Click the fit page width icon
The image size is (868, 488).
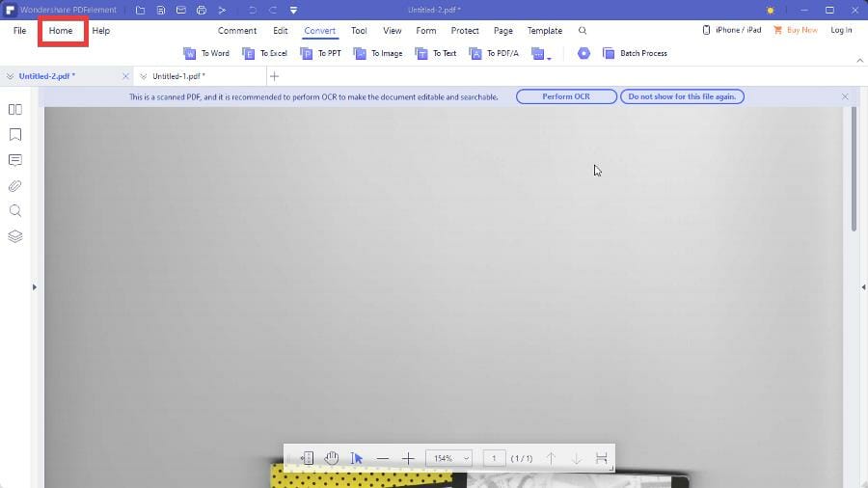click(x=601, y=458)
